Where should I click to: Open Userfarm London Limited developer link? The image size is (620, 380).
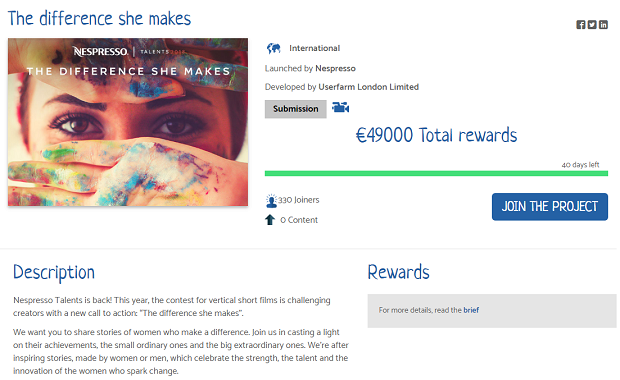[x=369, y=87]
